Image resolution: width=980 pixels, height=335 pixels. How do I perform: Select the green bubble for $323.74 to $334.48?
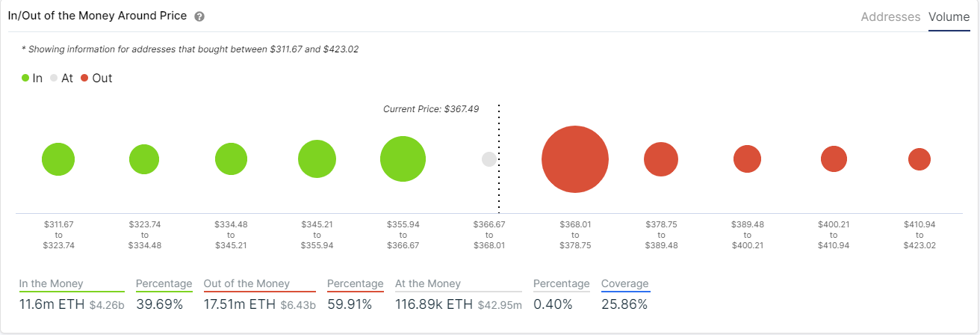[x=144, y=159]
